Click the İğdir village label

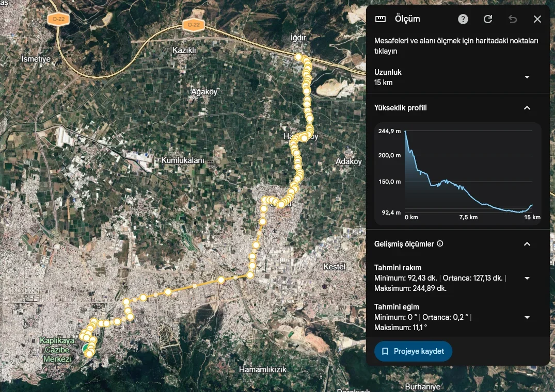point(298,38)
